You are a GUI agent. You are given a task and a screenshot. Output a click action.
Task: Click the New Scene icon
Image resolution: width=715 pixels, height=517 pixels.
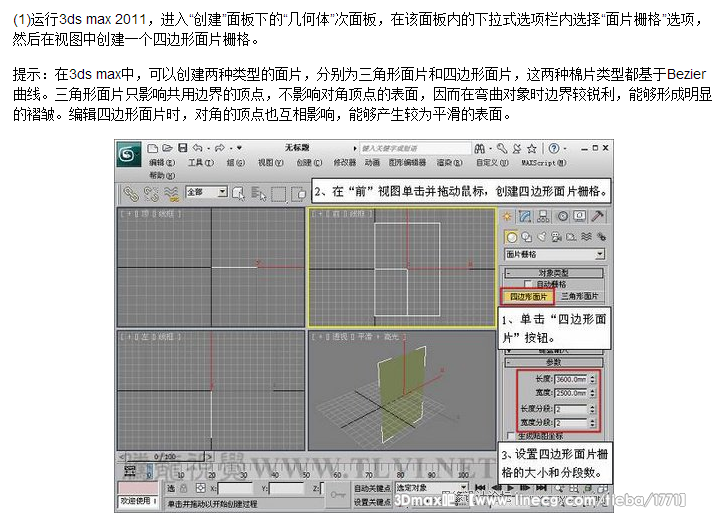click(153, 148)
